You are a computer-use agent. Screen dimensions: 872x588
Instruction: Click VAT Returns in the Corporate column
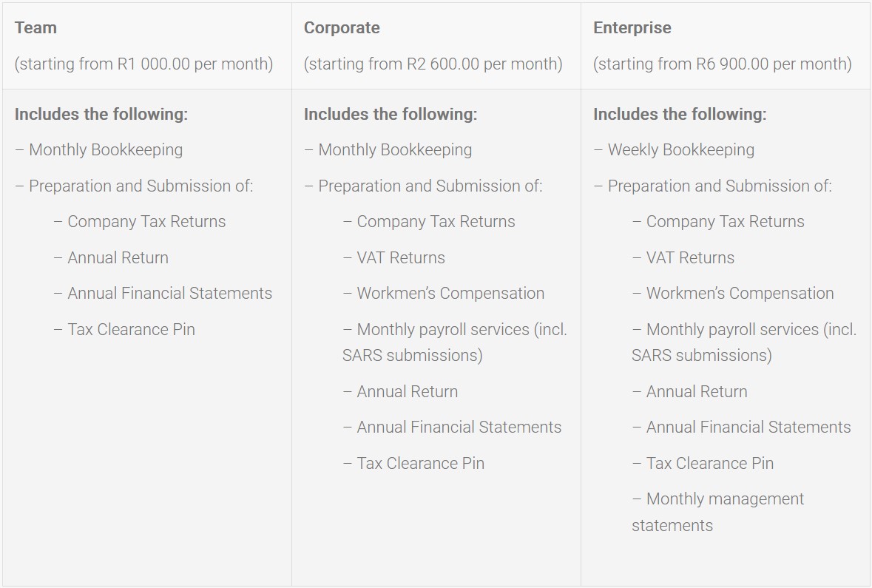(x=401, y=258)
